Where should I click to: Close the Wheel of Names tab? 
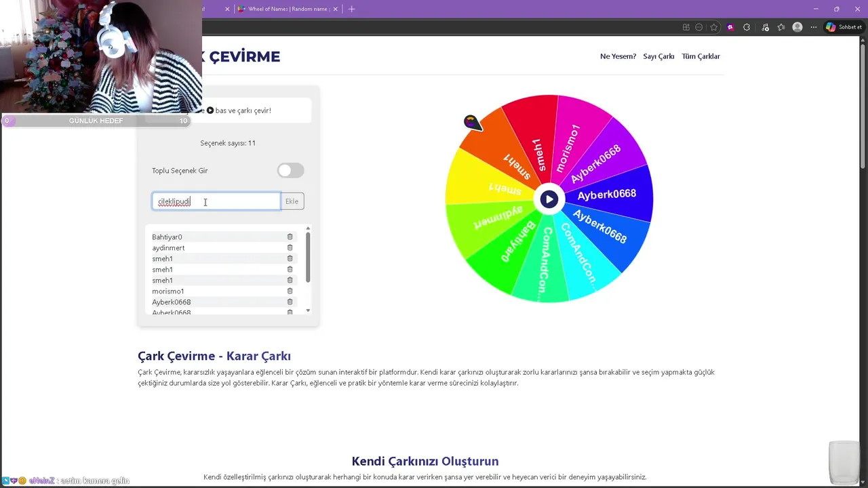pyautogui.click(x=336, y=9)
